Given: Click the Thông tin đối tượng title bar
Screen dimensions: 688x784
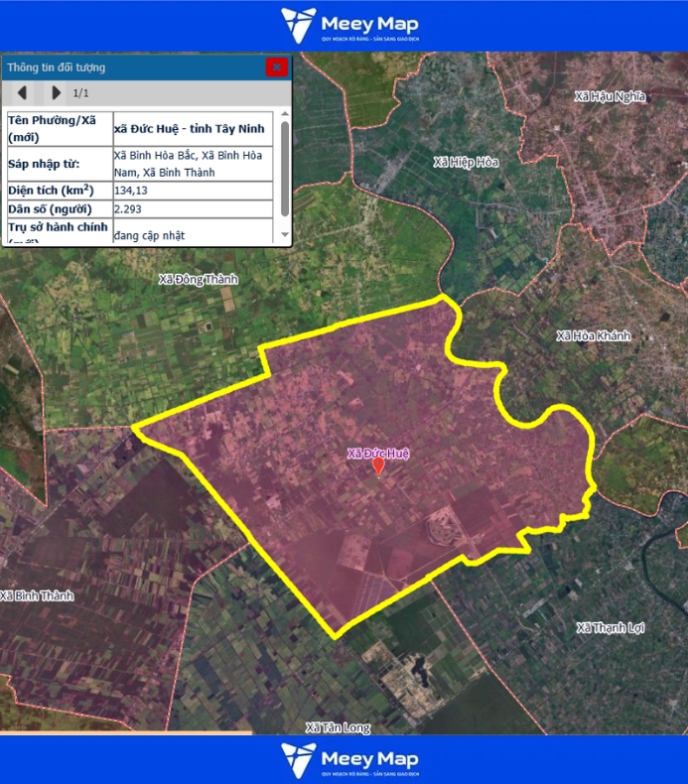Looking at the screenshot, I should click(129, 67).
